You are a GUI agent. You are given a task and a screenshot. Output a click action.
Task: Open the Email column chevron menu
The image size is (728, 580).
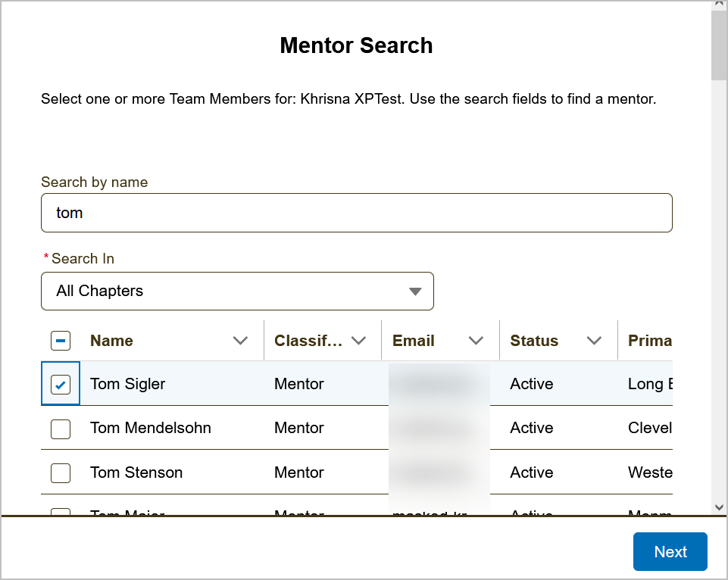click(x=476, y=341)
